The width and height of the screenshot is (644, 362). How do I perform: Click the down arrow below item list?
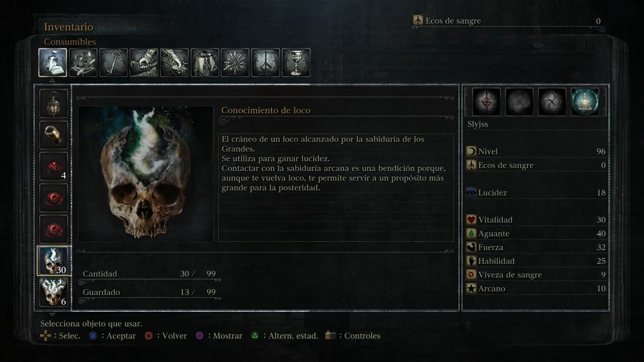[x=52, y=314]
